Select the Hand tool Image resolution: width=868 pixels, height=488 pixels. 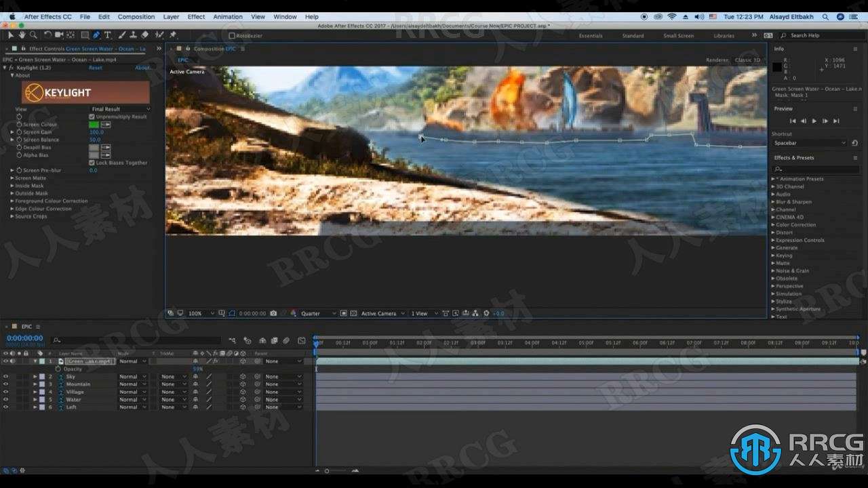tap(22, 35)
